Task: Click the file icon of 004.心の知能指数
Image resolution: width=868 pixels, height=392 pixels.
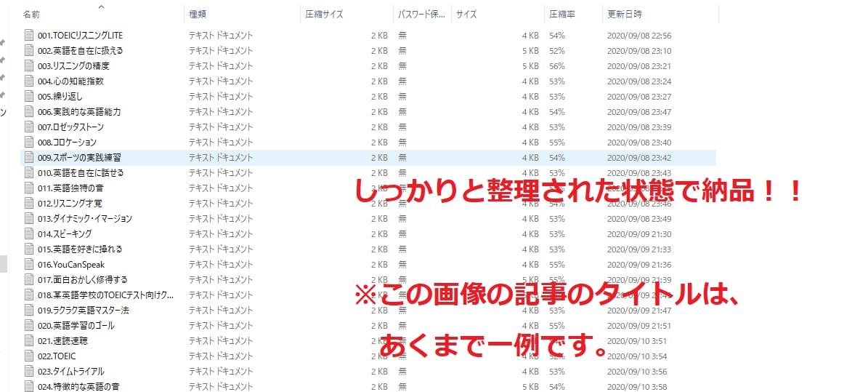Action: point(29,81)
